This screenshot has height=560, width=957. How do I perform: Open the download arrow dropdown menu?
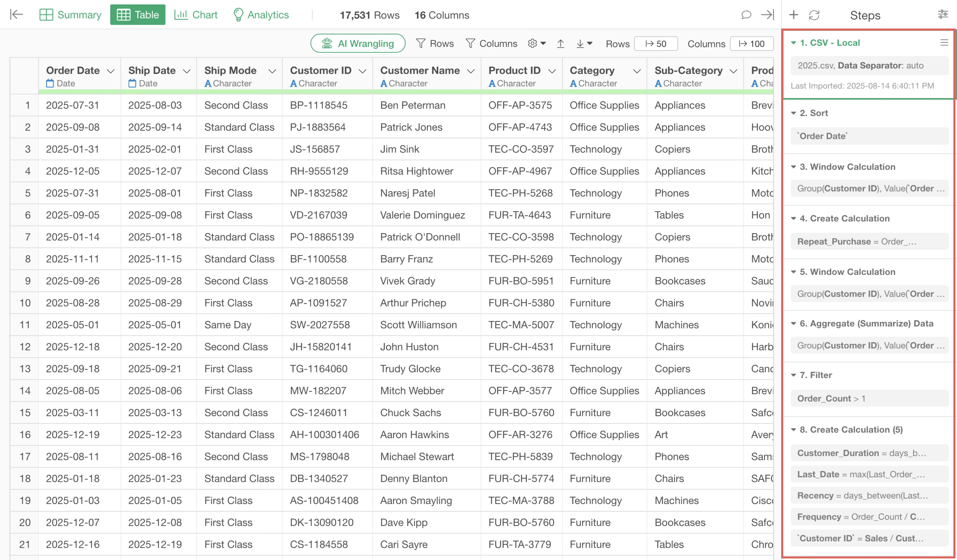pyautogui.click(x=584, y=44)
